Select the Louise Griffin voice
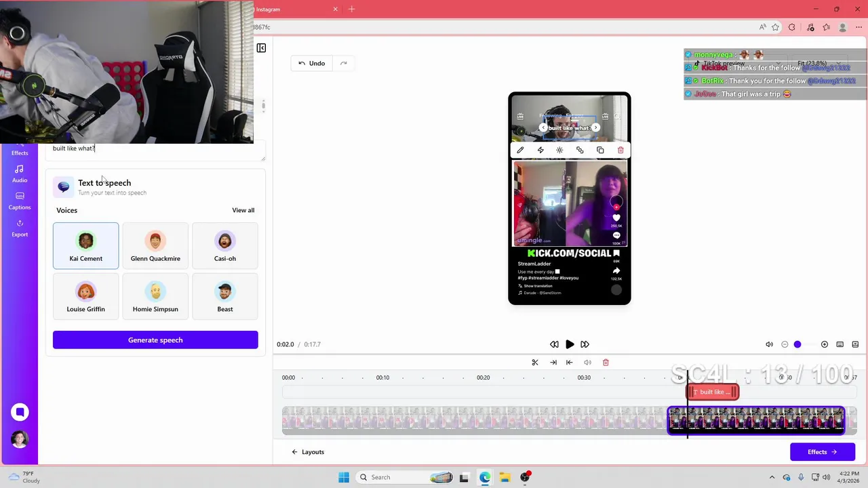The height and width of the screenshot is (488, 868). click(85, 297)
